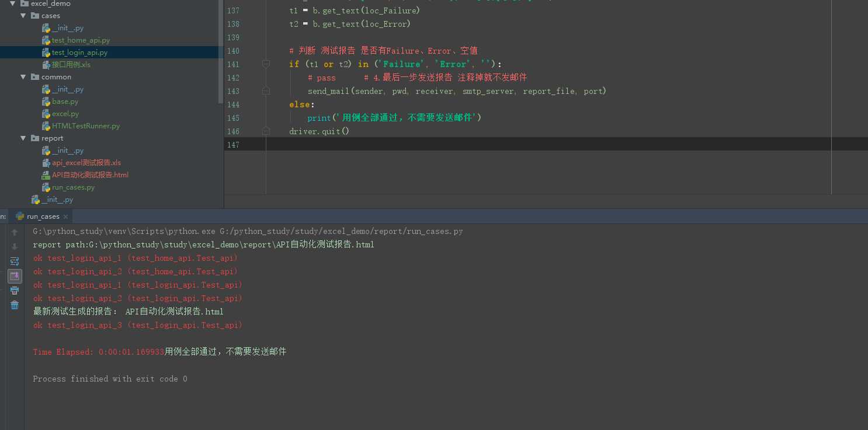Toggle soft-wrap in the run console
This screenshot has width=868, height=430.
click(x=15, y=261)
